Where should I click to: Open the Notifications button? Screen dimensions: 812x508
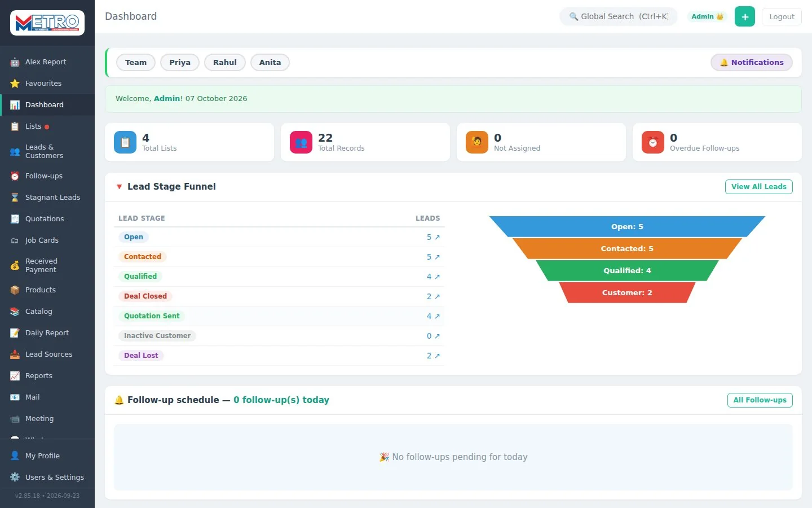point(752,63)
